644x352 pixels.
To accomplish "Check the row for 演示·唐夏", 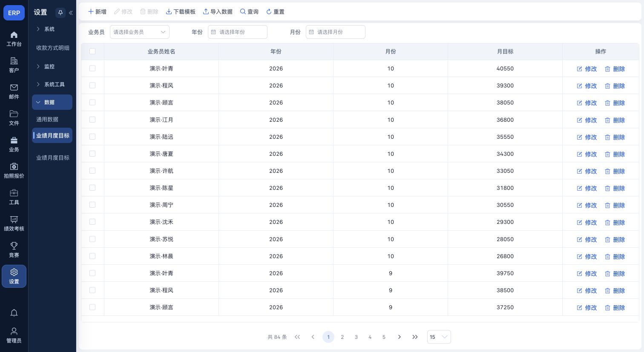I will 92,154.
